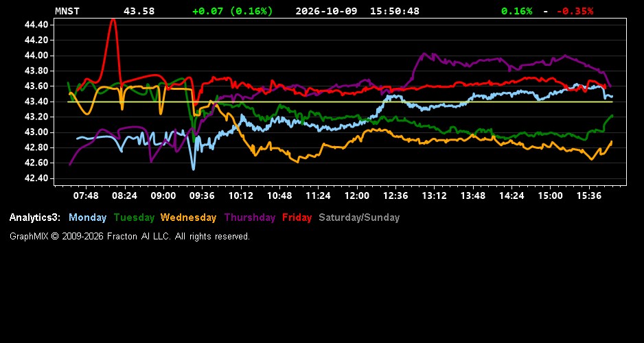The image size is (644, 343).
Task: Click the red Friday spike peak
Action: click(113, 20)
